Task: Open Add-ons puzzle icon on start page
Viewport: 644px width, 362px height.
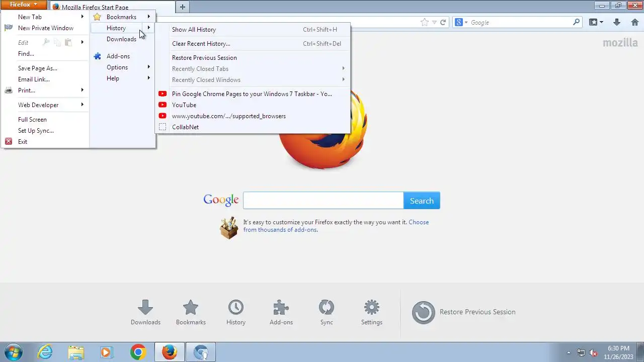Action: point(281,307)
